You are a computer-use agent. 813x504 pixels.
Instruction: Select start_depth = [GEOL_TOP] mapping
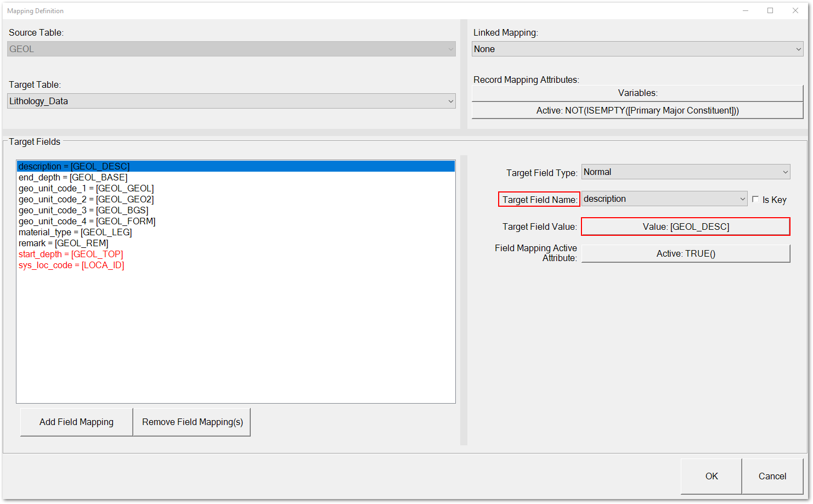click(x=236, y=254)
